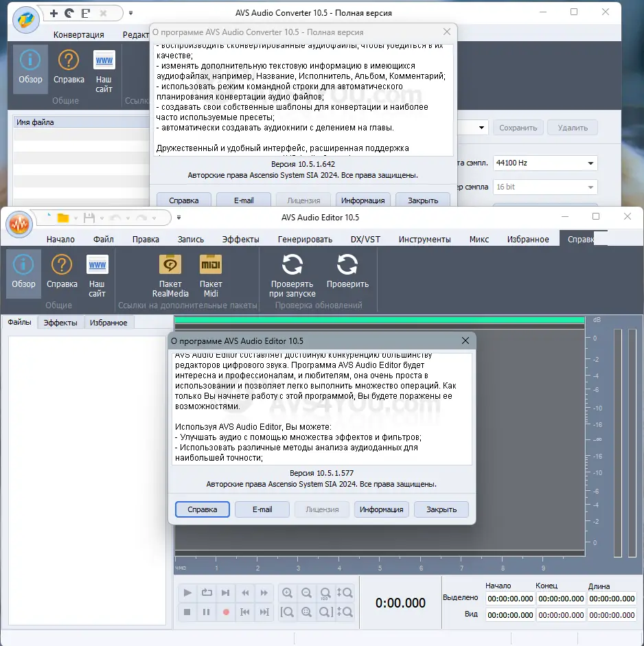
Task: Click the vertical zoom out icon
Action: click(345, 612)
